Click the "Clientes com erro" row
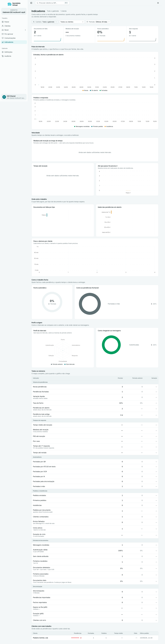This screenshot has width=165, height=644. [95, 620]
